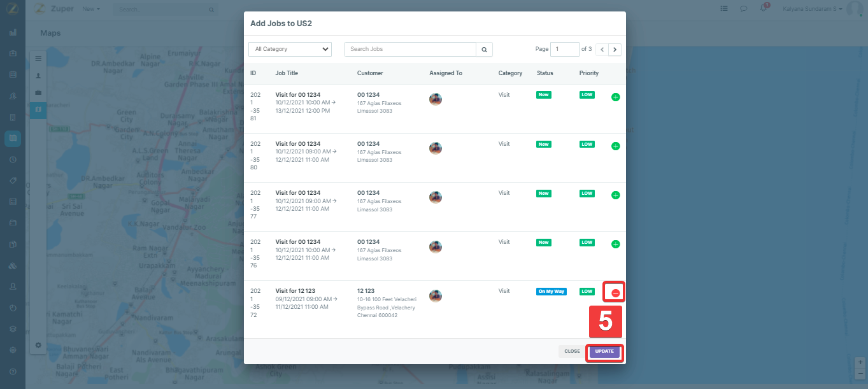Click the UPDATE button
The image size is (868, 389).
pos(604,351)
